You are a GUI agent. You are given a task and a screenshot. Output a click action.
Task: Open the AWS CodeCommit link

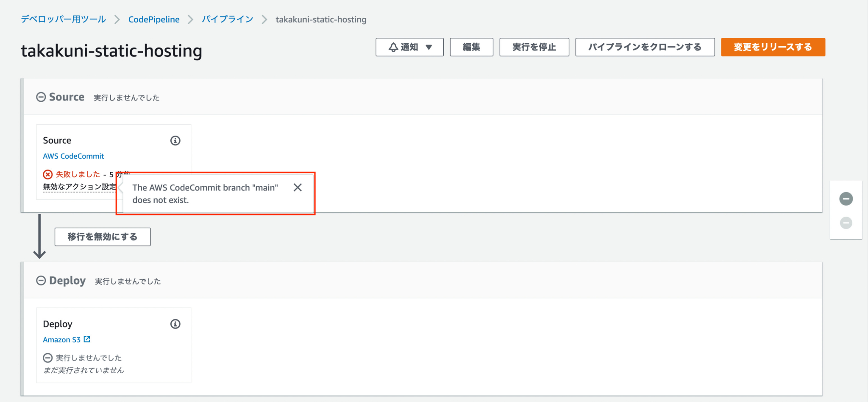pyautogui.click(x=73, y=156)
